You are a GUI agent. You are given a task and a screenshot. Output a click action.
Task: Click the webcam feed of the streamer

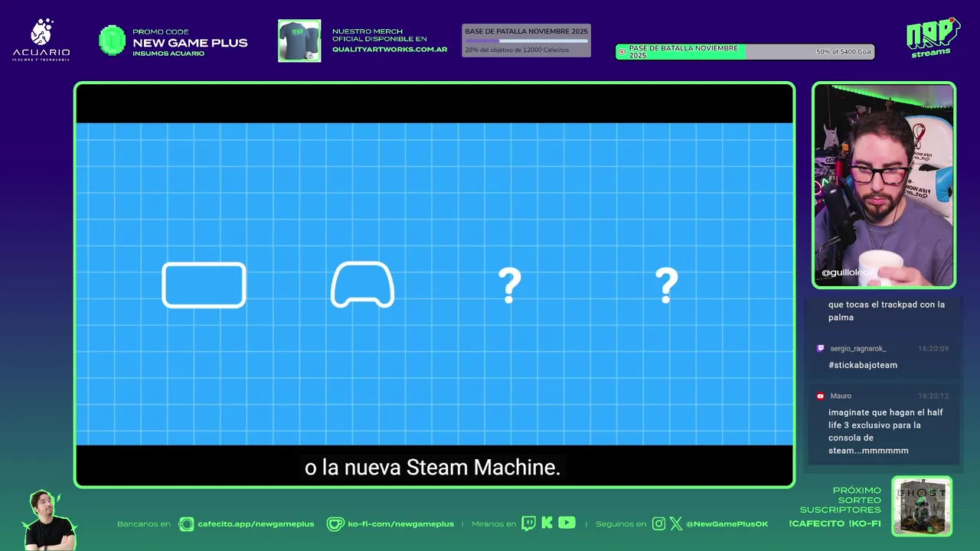pos(884,185)
